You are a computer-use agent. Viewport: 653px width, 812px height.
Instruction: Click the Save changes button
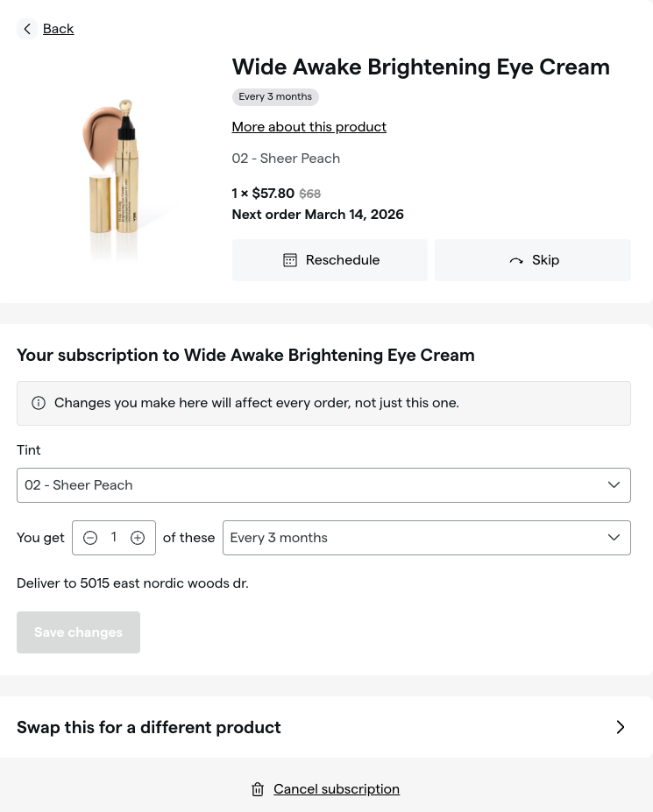[78, 632]
